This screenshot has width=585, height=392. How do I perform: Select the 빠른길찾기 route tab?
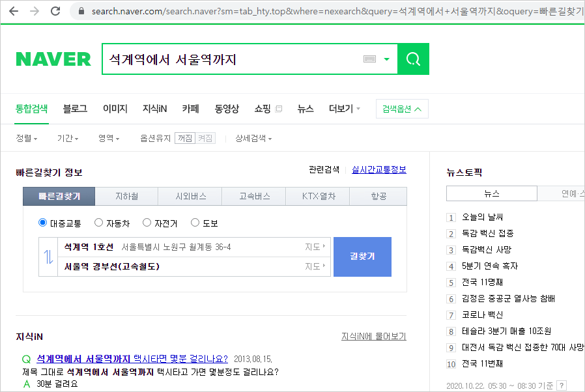(x=59, y=196)
